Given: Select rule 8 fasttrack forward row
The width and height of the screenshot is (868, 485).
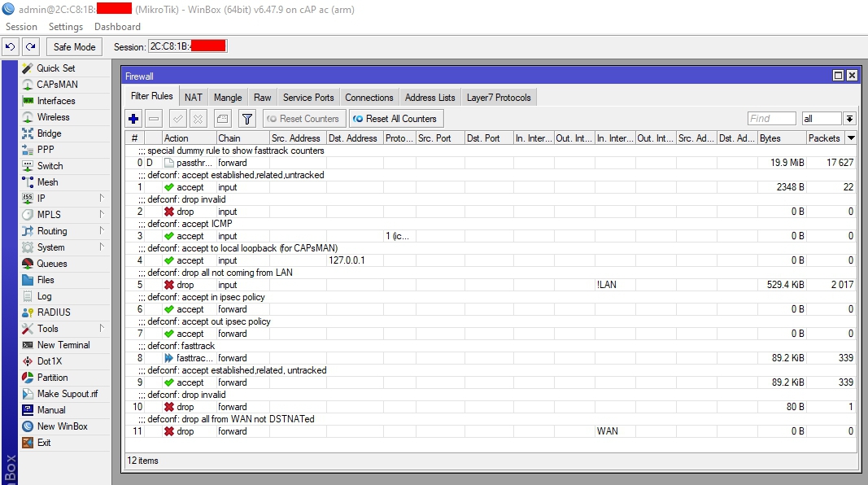Looking at the screenshot, I should [x=491, y=358].
